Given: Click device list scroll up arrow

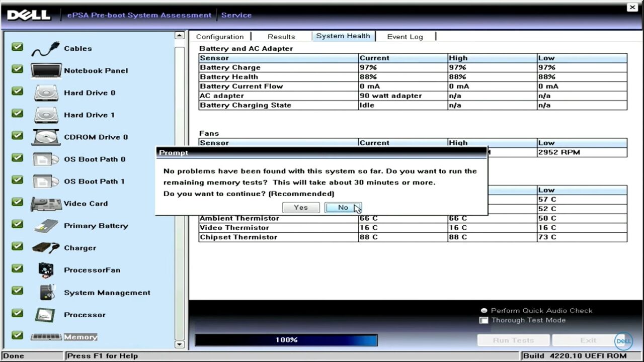Looking at the screenshot, I should coord(180,35).
